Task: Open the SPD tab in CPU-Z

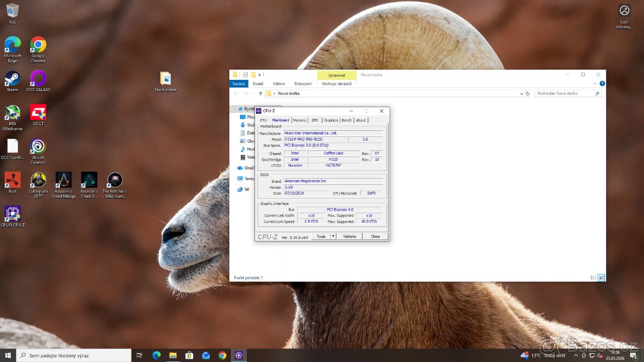Action: click(314, 120)
